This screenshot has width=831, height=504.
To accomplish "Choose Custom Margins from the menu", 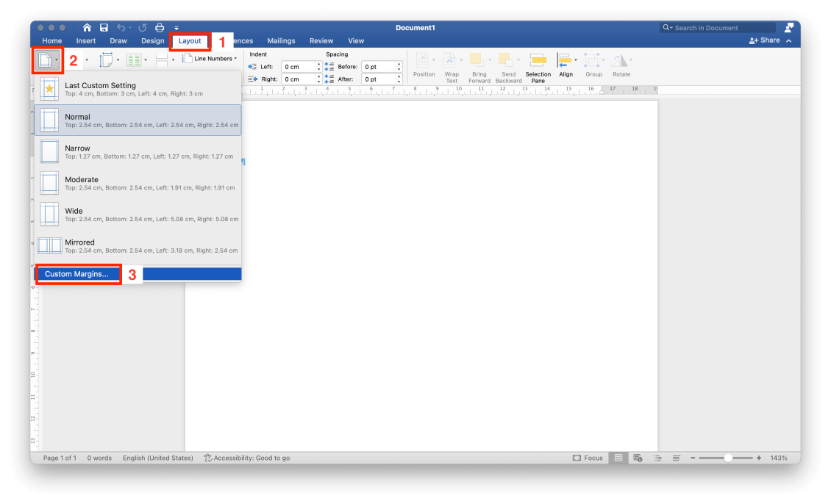I will (x=78, y=273).
